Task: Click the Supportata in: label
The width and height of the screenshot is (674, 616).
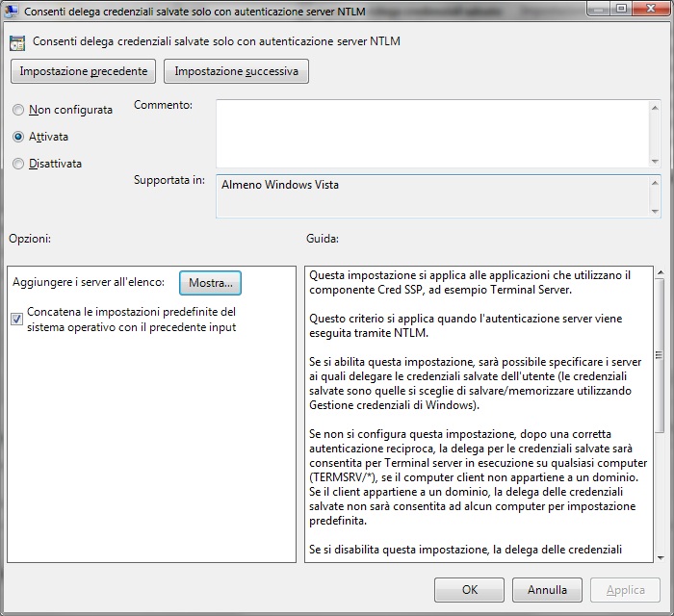Action: point(169,180)
